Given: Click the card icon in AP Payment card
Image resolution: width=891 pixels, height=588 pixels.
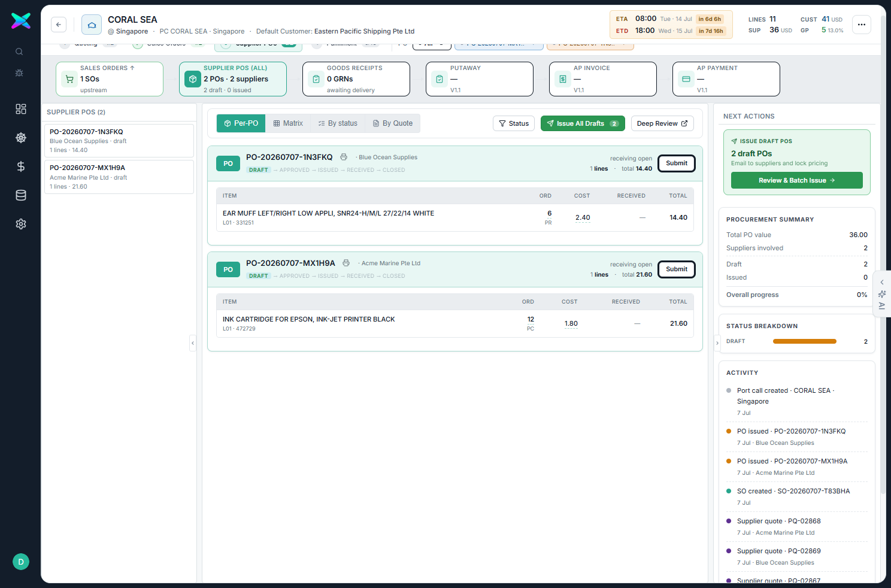Looking at the screenshot, I should tap(686, 79).
